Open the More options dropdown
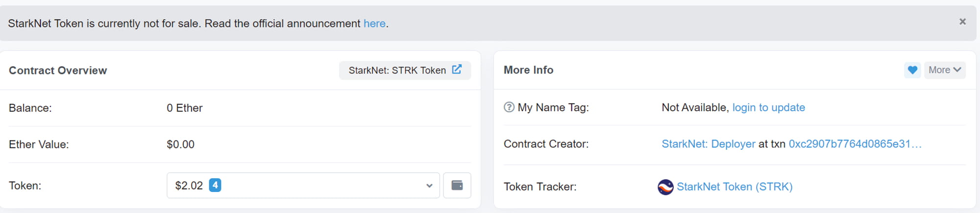 (944, 70)
